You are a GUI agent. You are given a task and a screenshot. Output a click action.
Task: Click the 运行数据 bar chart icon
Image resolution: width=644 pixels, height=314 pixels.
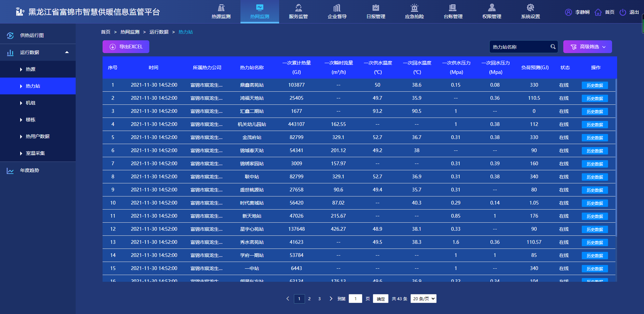tap(10, 52)
